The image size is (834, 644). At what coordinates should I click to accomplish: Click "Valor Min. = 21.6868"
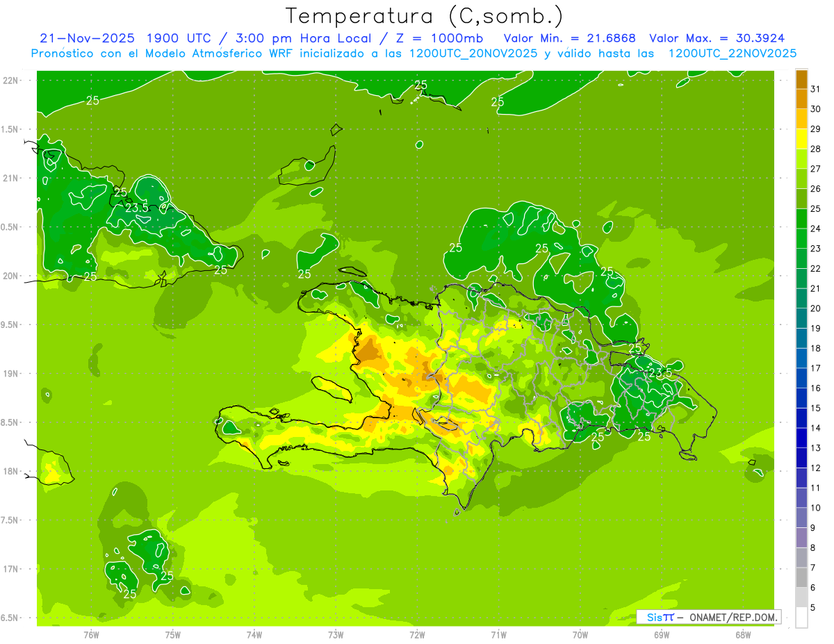click(x=569, y=38)
